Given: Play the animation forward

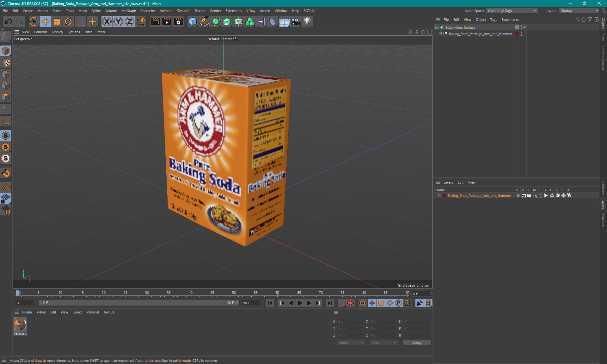Looking at the screenshot, I should 300,303.
